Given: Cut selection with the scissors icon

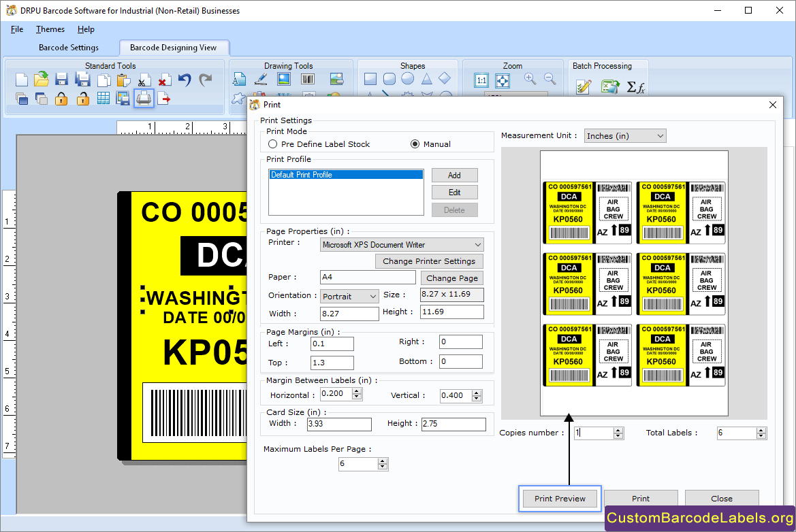Looking at the screenshot, I should tap(144, 81).
